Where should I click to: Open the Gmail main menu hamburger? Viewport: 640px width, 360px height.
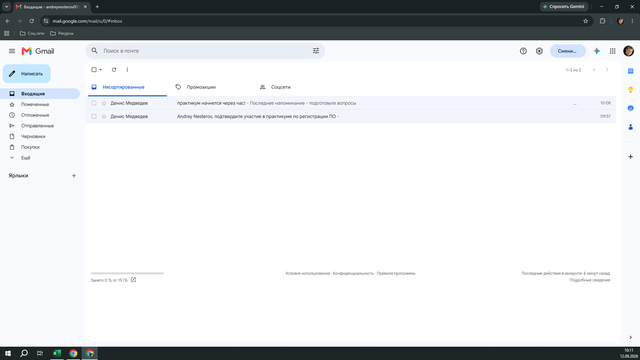tap(12, 51)
